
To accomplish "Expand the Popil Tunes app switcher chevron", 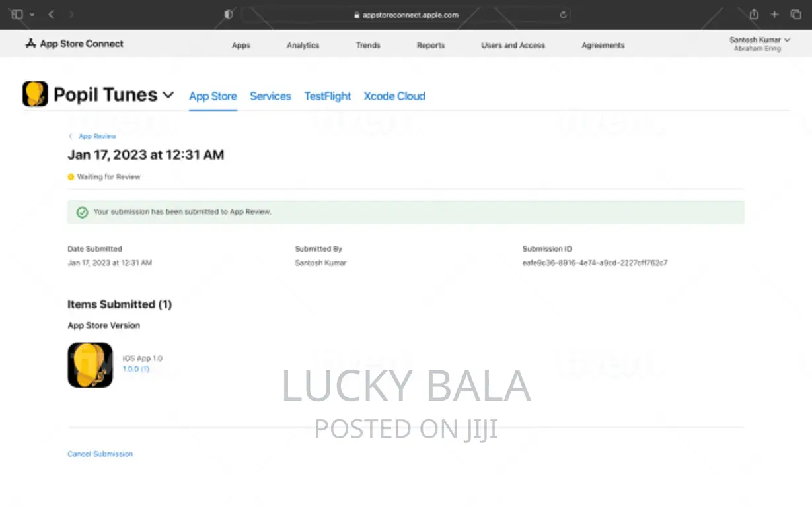I will (168, 95).
